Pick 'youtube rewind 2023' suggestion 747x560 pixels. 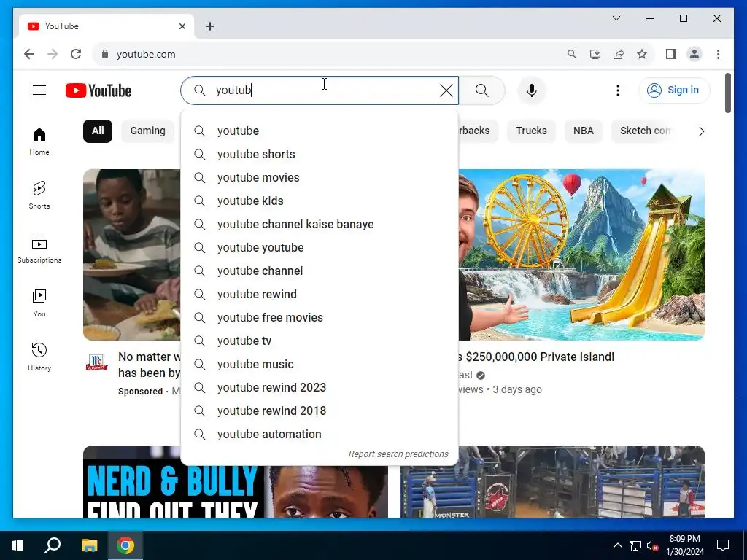320,388
